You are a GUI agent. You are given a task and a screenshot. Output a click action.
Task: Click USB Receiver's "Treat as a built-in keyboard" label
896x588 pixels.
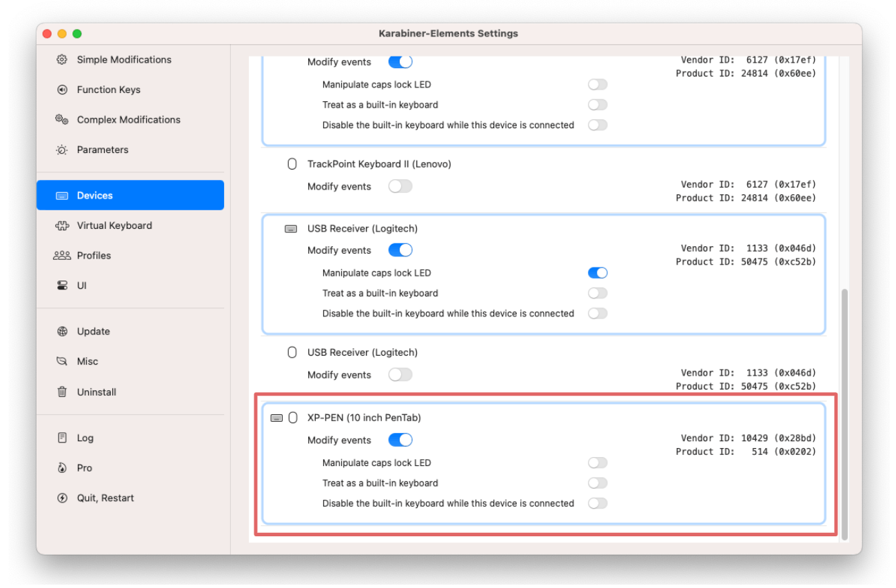380,293
